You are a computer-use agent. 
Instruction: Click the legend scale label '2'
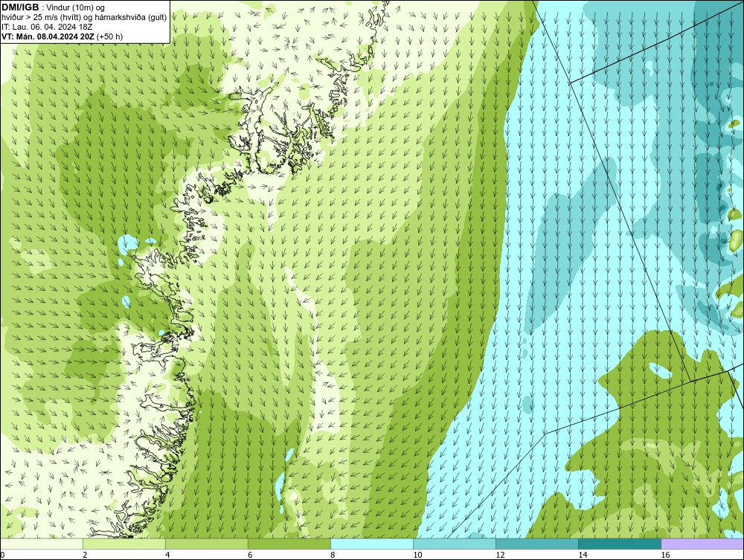coord(85,555)
